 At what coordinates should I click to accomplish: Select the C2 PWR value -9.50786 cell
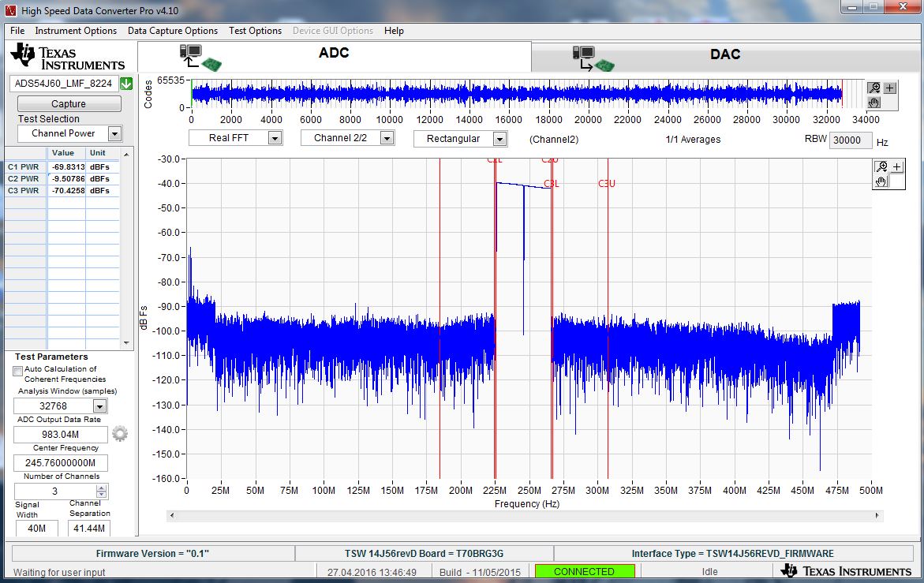click(66, 178)
